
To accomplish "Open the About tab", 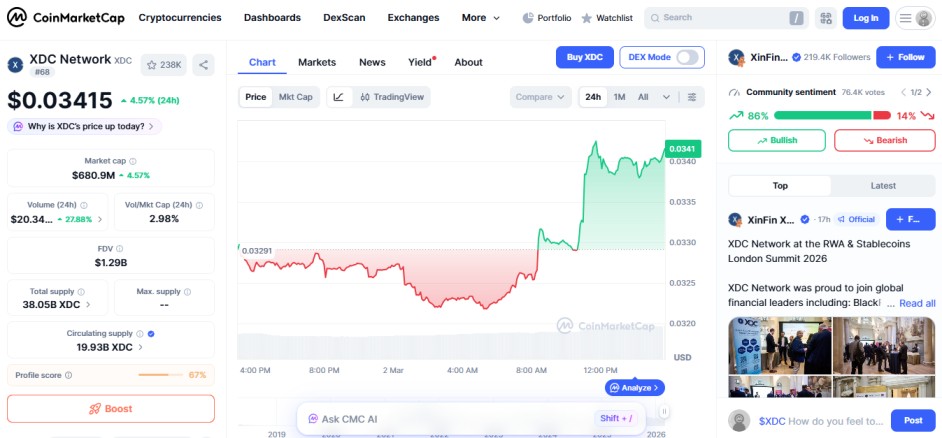I will 469,62.
